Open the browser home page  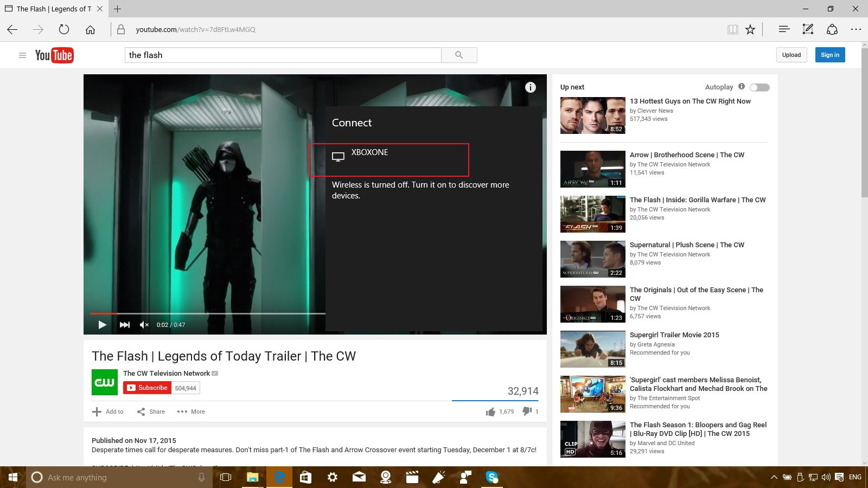tap(90, 29)
